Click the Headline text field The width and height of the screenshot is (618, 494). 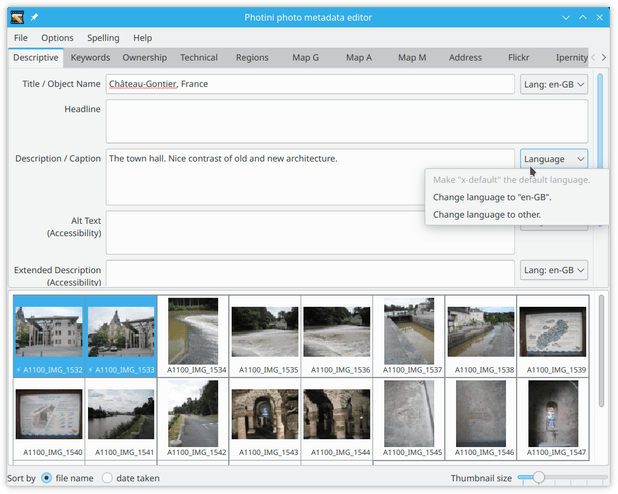(x=347, y=121)
